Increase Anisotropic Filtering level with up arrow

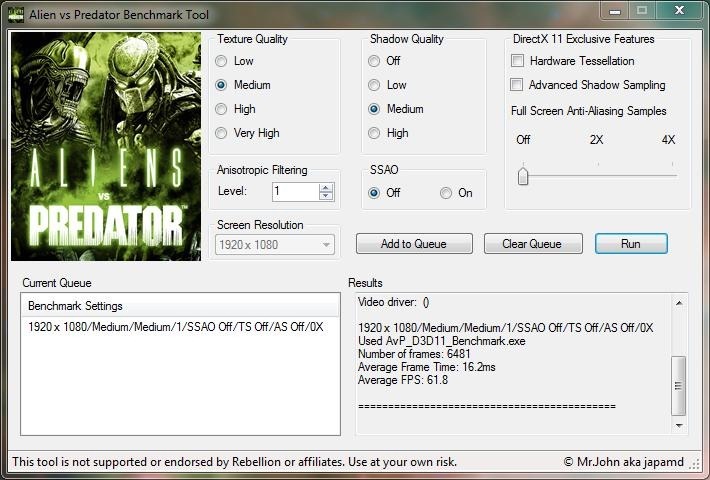(x=326, y=187)
